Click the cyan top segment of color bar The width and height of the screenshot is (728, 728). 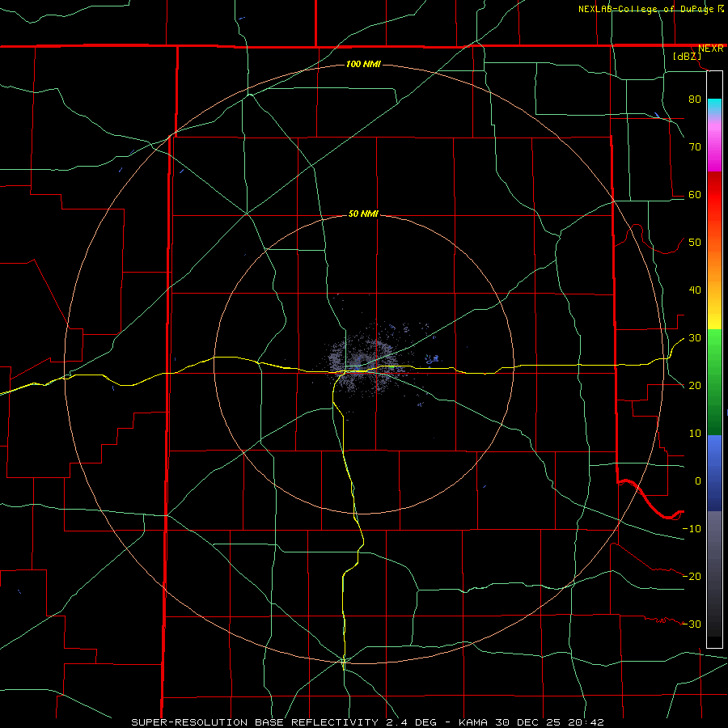(714, 107)
